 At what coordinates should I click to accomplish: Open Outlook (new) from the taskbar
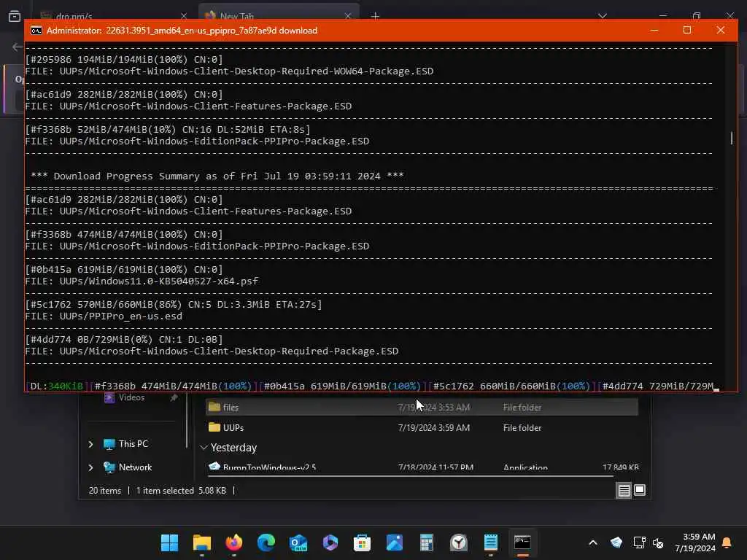tap(298, 542)
